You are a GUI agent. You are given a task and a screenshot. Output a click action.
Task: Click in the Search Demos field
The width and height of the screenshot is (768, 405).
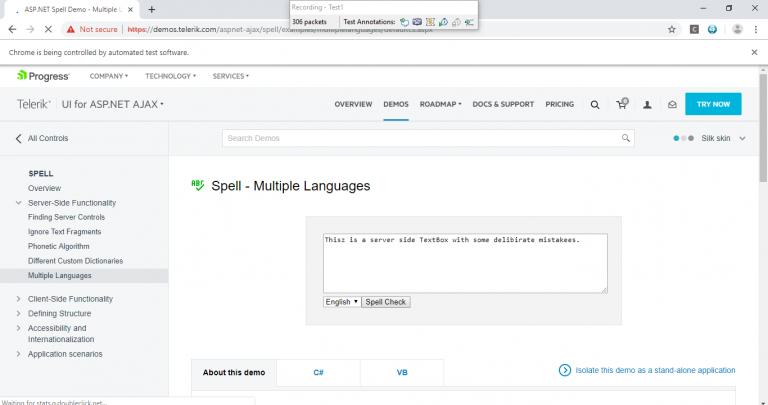tap(420, 139)
